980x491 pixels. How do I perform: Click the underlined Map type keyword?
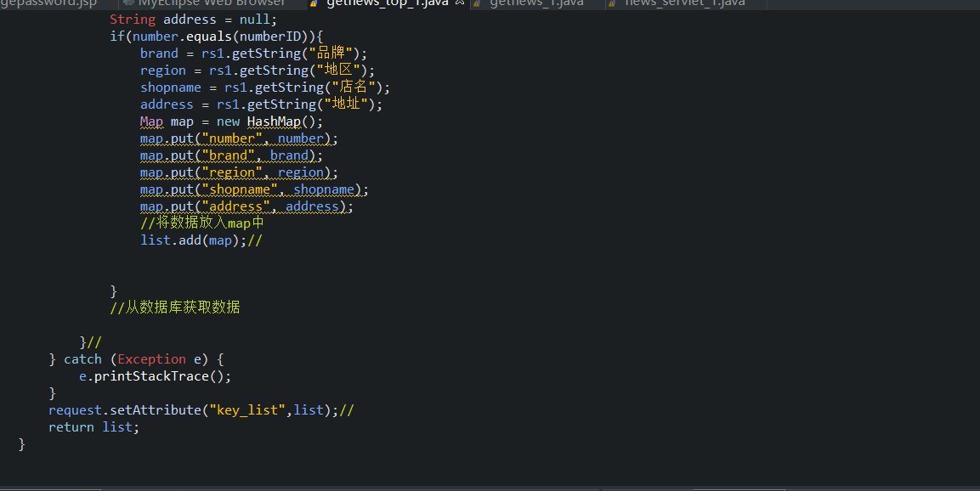tap(151, 121)
